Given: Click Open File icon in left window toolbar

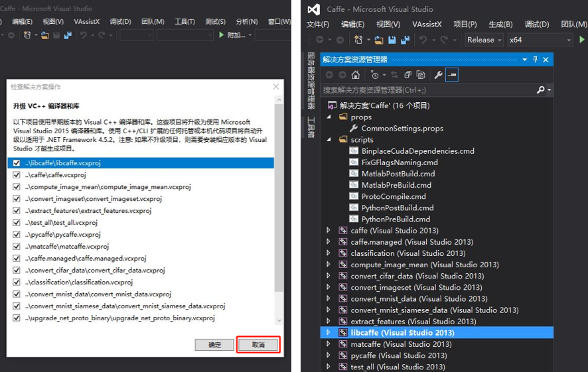Looking at the screenshot, I should (x=45, y=35).
